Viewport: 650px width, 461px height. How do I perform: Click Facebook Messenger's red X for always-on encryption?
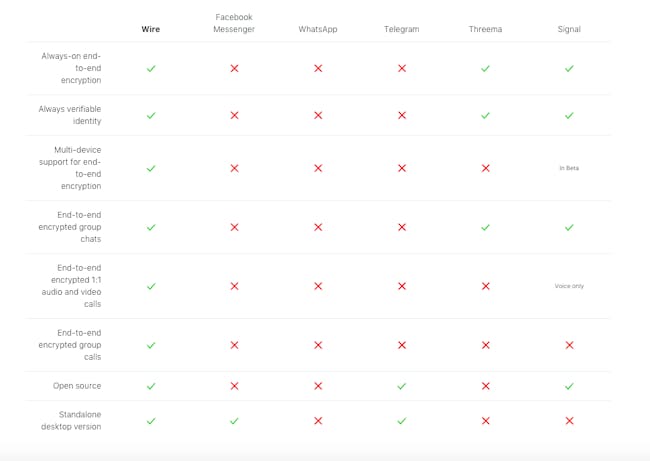coord(235,68)
